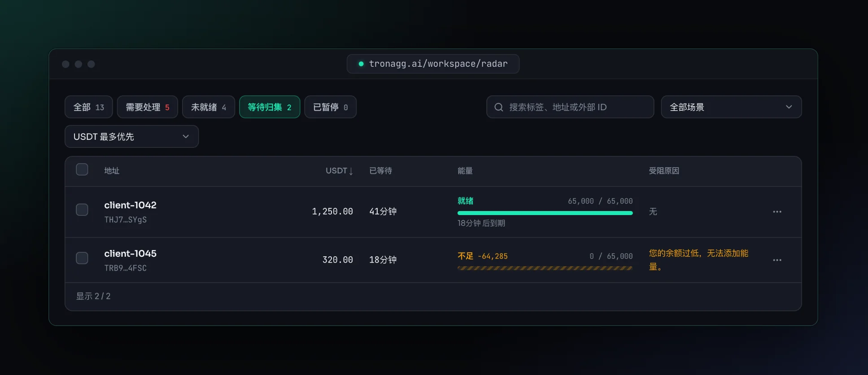This screenshot has height=375, width=868.
Task: Click the USDT column sort arrow
Action: [351, 171]
